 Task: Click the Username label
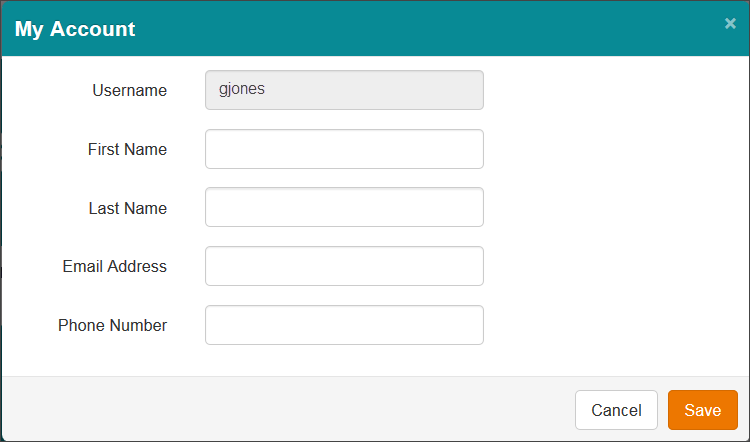point(130,90)
